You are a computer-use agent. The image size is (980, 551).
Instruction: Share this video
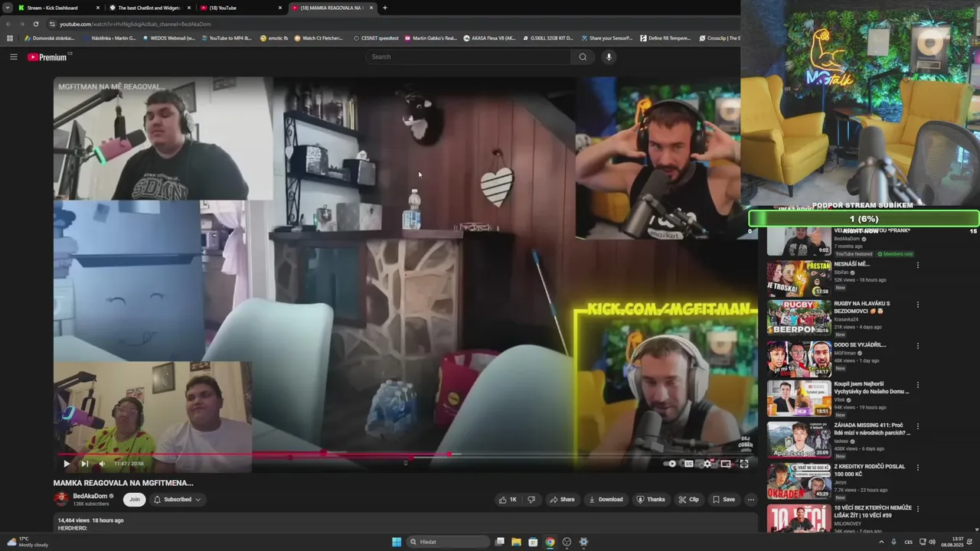click(562, 500)
